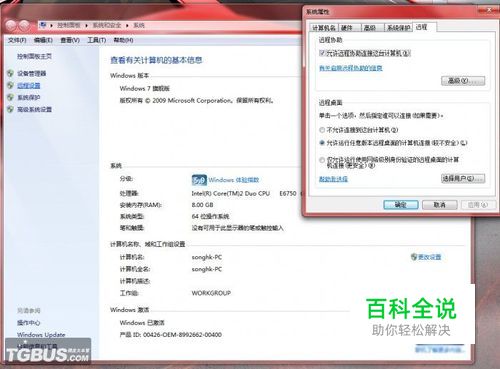Click the 选择用户(S)... button
Screen dimensions: 500x369
(x=463, y=178)
